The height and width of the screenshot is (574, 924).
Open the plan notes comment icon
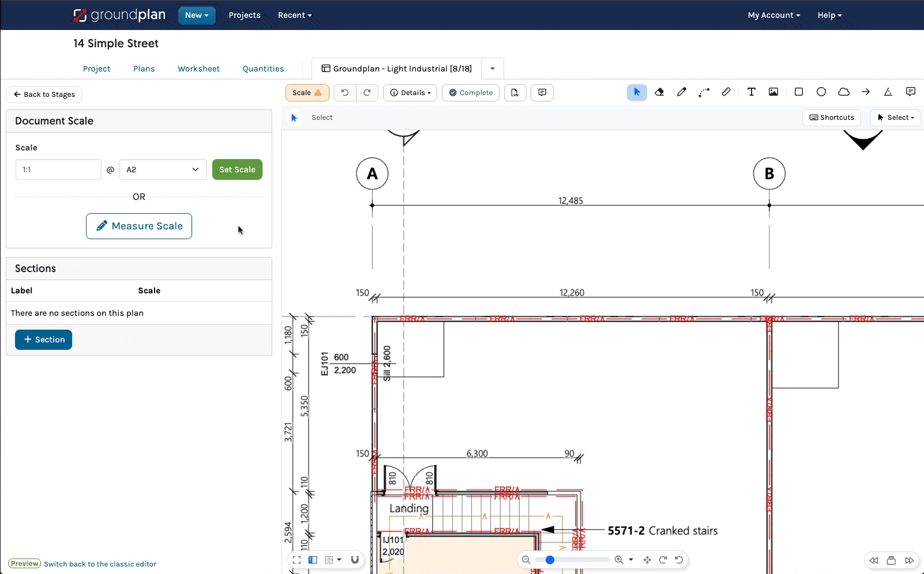pos(542,93)
